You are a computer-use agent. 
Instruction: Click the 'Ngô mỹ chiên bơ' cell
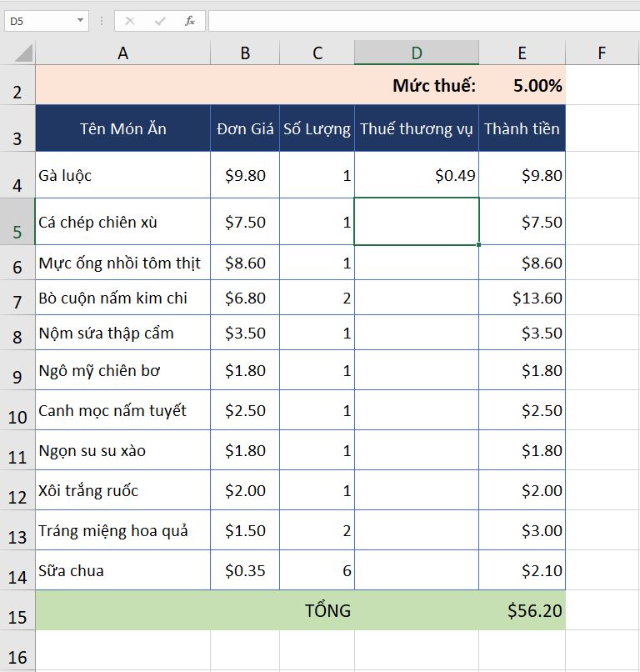(123, 370)
